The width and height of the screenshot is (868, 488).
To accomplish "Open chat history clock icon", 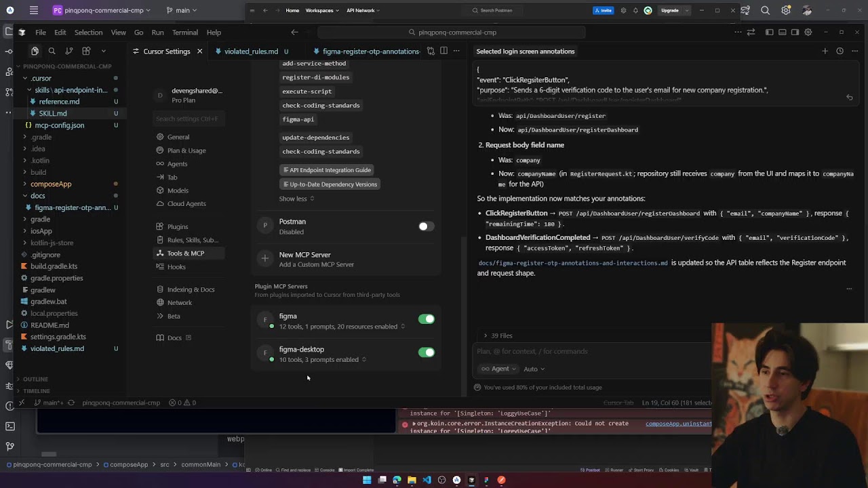I will point(840,51).
